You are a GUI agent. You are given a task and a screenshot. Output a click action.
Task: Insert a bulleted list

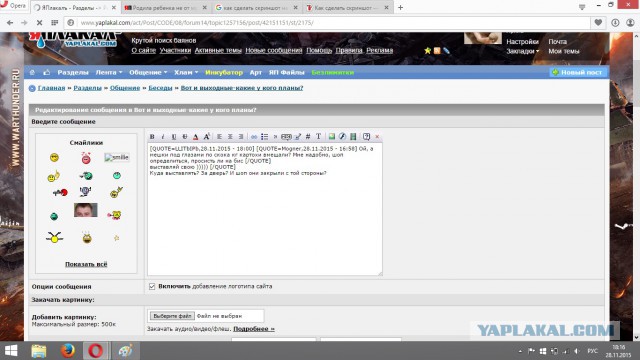[x=264, y=137]
